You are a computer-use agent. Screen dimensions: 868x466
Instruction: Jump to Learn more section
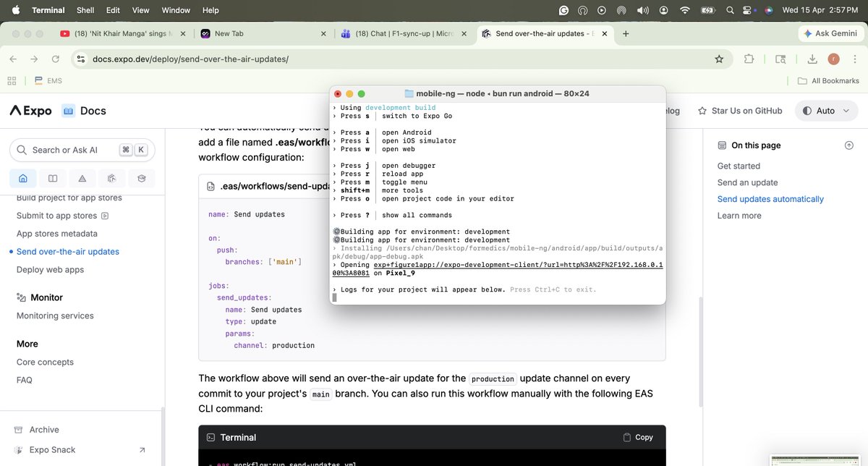click(739, 216)
